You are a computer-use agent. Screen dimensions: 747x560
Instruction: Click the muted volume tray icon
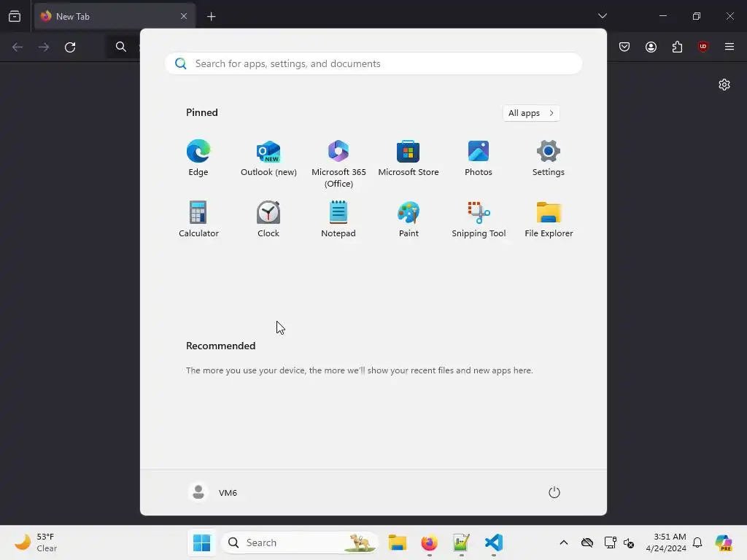tap(628, 542)
